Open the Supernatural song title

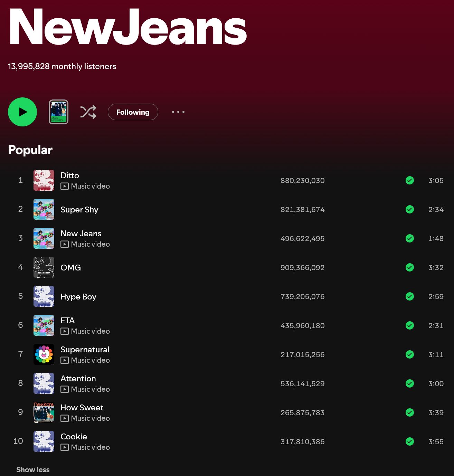[x=85, y=350]
